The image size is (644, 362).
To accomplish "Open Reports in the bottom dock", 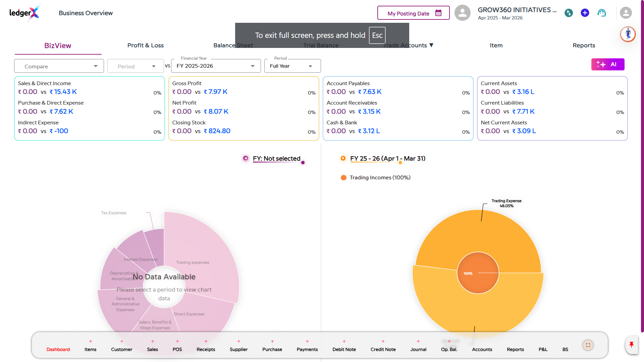I will tap(515, 349).
